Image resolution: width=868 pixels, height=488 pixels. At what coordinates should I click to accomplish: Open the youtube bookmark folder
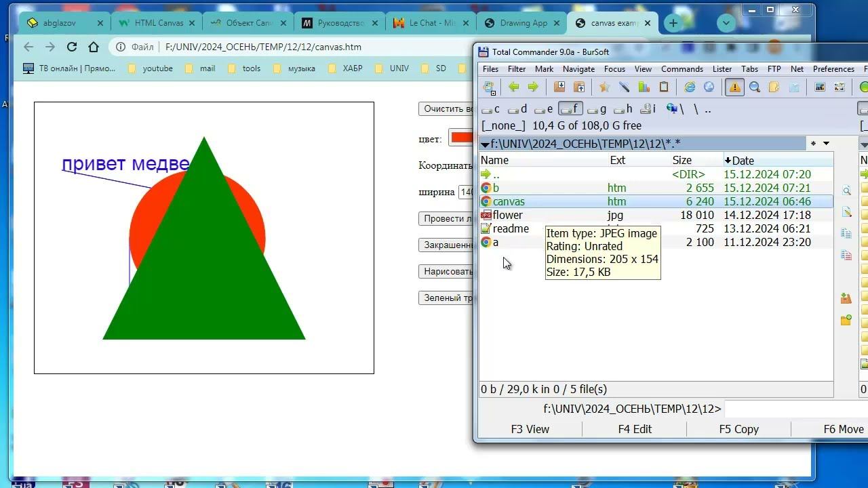pos(150,68)
